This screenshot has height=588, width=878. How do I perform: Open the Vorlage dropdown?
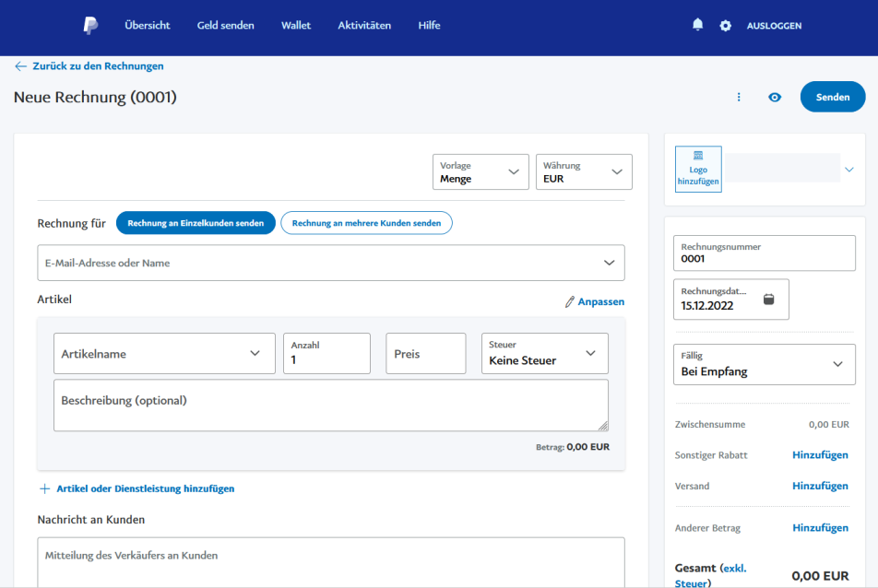(x=481, y=172)
